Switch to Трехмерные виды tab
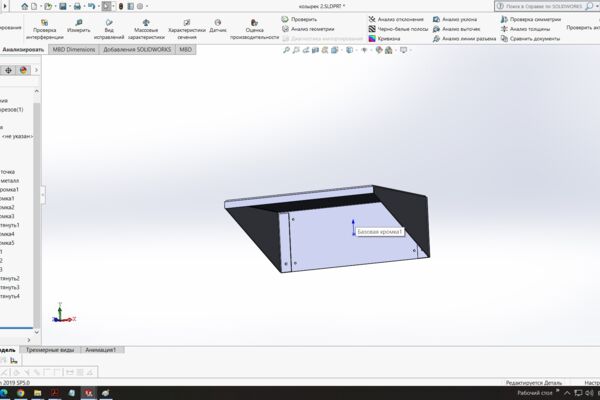The image size is (600, 400). tap(50, 350)
